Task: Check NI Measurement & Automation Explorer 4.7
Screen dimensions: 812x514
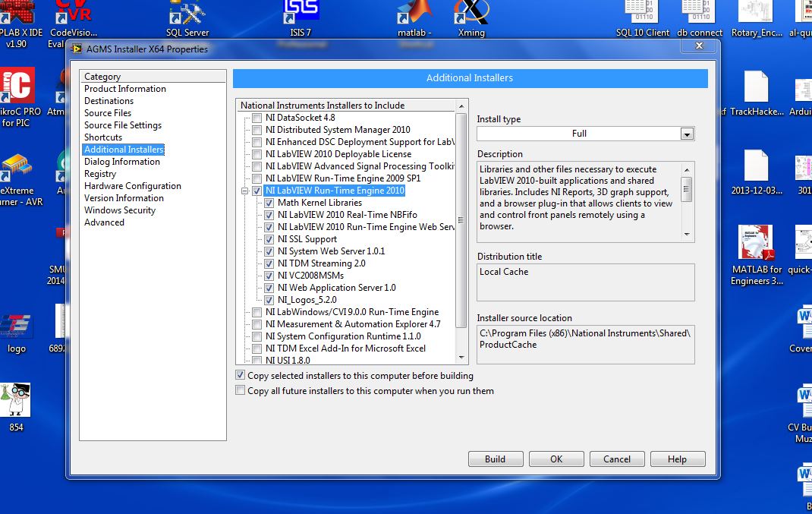Action: pos(257,324)
